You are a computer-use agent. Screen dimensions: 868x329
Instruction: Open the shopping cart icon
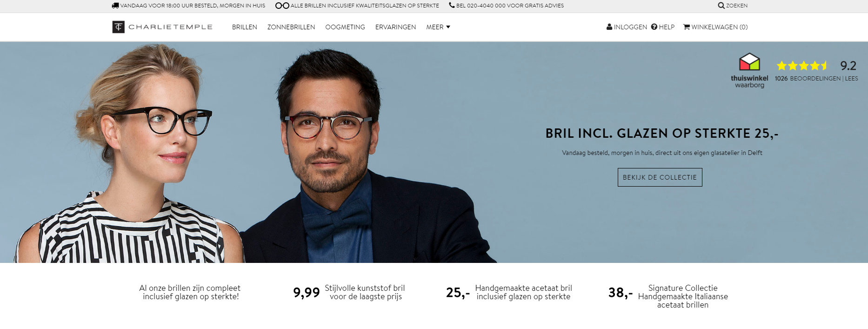(x=687, y=27)
